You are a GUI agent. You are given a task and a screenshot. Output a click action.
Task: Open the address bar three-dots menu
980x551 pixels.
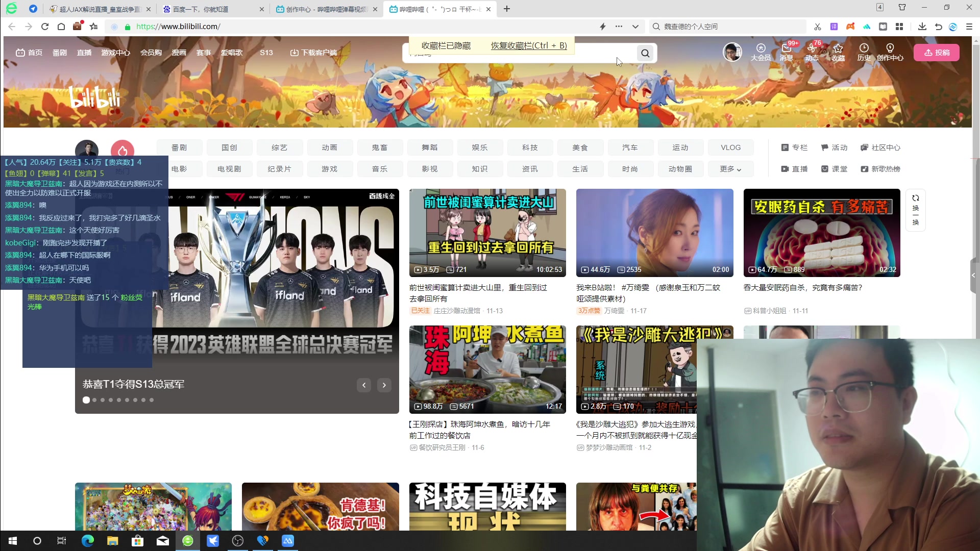tap(619, 27)
